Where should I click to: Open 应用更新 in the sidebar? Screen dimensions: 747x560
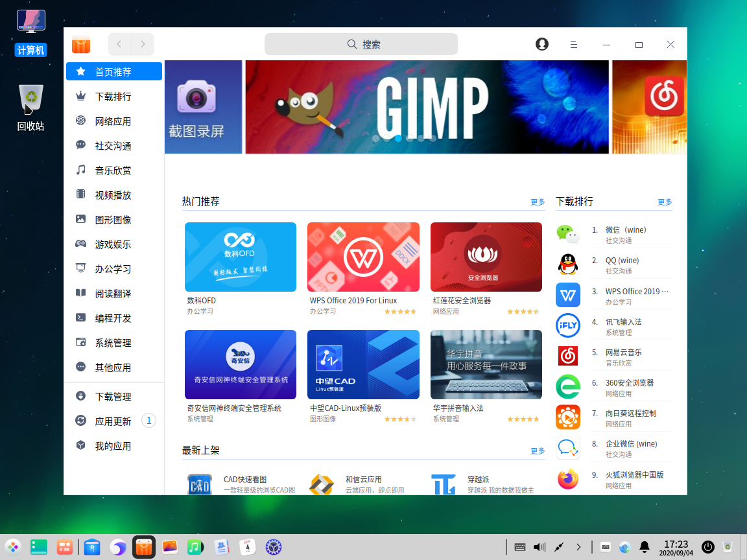click(x=114, y=421)
